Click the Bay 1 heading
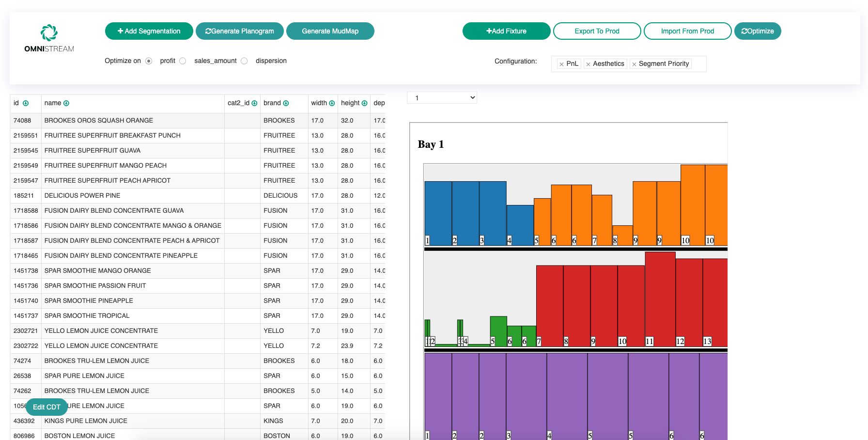 pos(431,144)
